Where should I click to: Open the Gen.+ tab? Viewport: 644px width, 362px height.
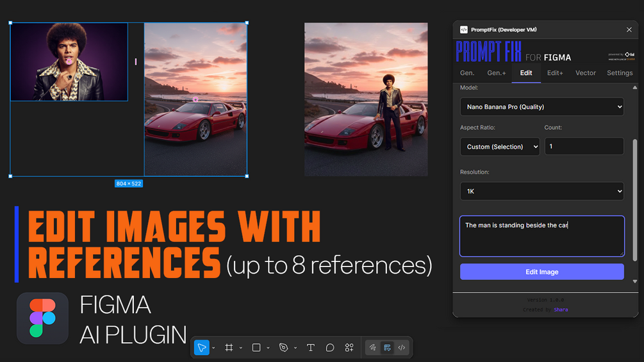tap(497, 73)
